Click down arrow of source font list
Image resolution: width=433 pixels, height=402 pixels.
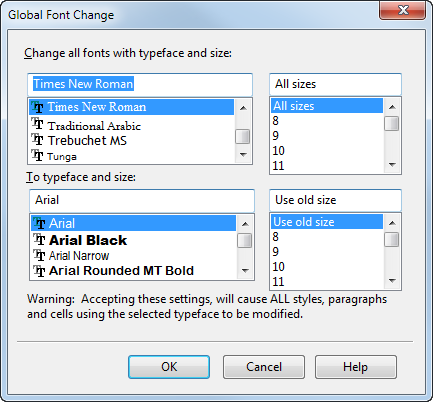pos(243,155)
